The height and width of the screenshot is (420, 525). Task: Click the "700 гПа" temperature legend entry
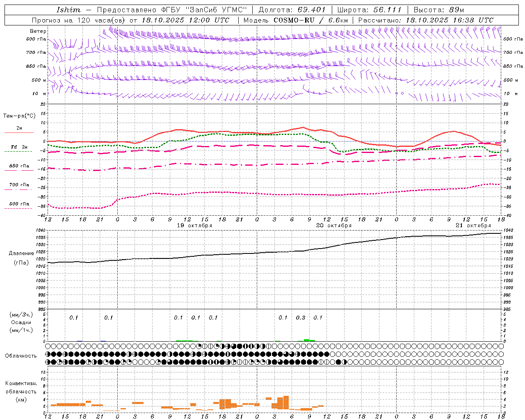[x=19, y=185]
